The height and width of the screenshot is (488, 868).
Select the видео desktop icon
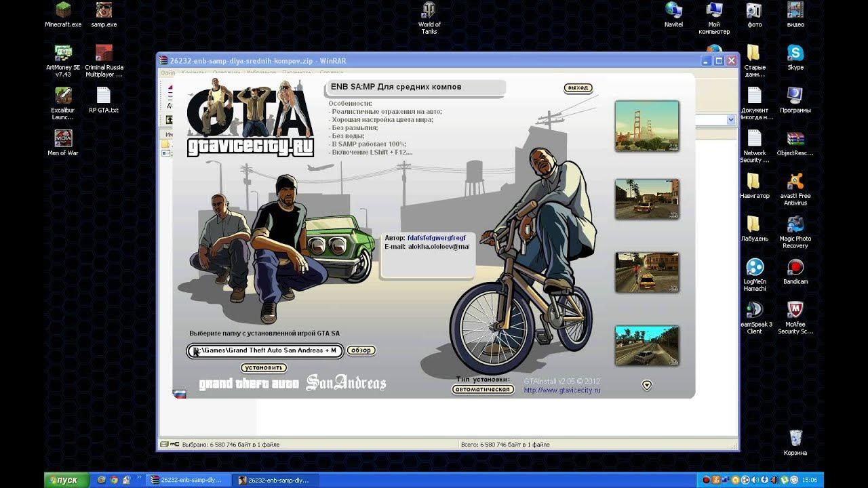coord(795,15)
